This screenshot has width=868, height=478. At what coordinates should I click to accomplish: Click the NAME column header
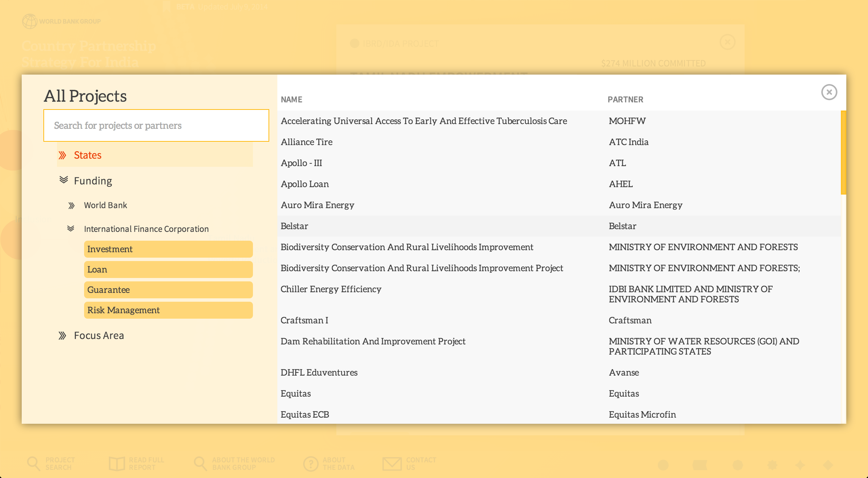pos(291,100)
